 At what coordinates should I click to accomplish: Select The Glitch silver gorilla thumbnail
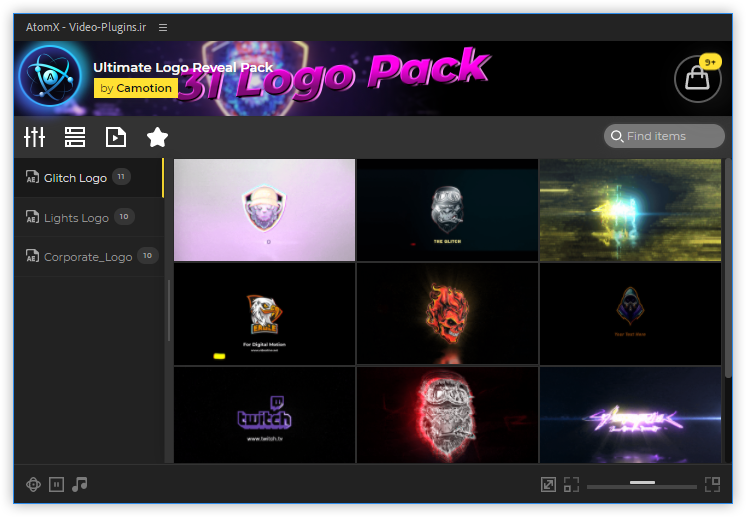pos(447,210)
